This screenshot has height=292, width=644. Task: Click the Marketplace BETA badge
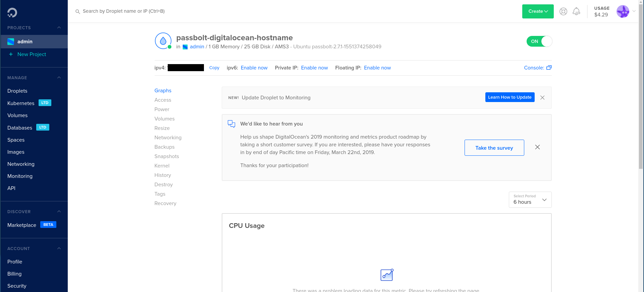pyautogui.click(x=48, y=225)
